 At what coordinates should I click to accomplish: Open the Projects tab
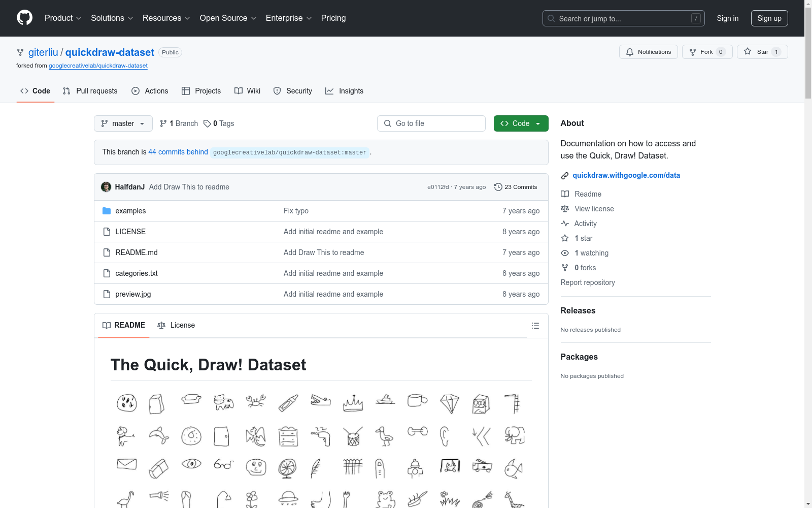(201, 91)
